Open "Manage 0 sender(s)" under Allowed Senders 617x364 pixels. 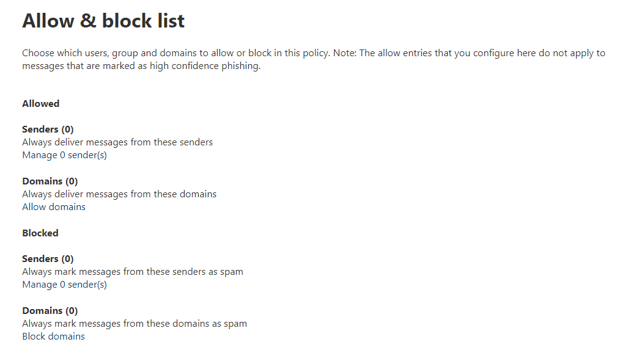[64, 155]
